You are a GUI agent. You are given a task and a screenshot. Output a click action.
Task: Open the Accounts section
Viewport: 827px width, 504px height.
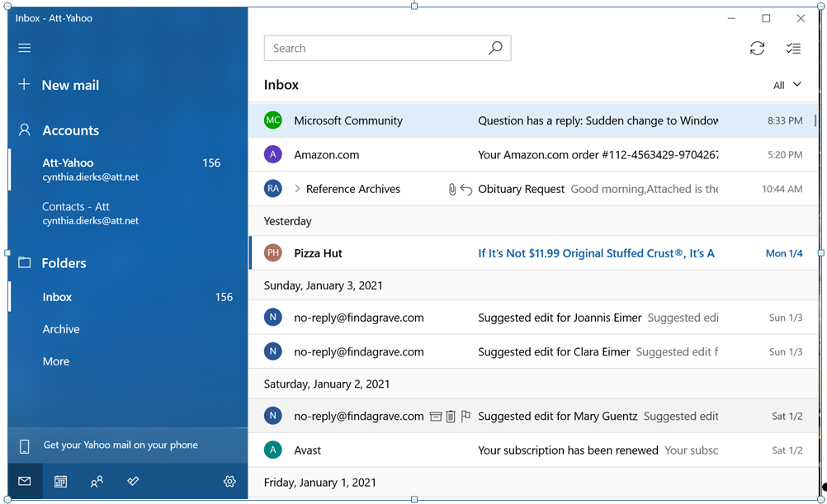click(59, 130)
